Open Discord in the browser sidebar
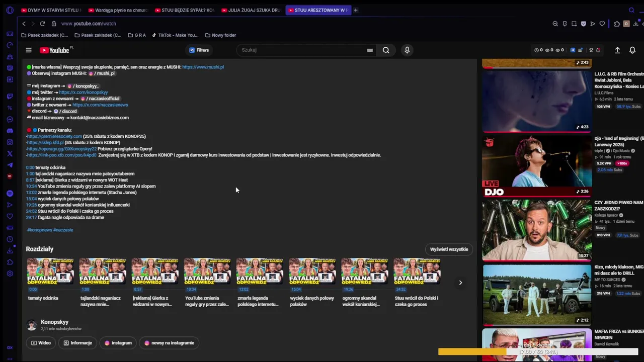The height and width of the screenshot is (362, 644). 10,131
